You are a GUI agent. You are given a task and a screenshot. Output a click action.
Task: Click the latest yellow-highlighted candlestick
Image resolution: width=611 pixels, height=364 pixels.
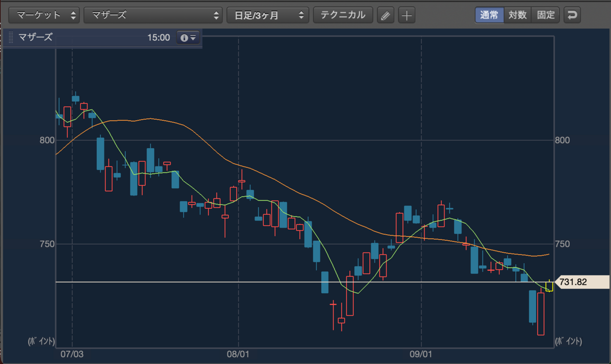pyautogui.click(x=549, y=286)
